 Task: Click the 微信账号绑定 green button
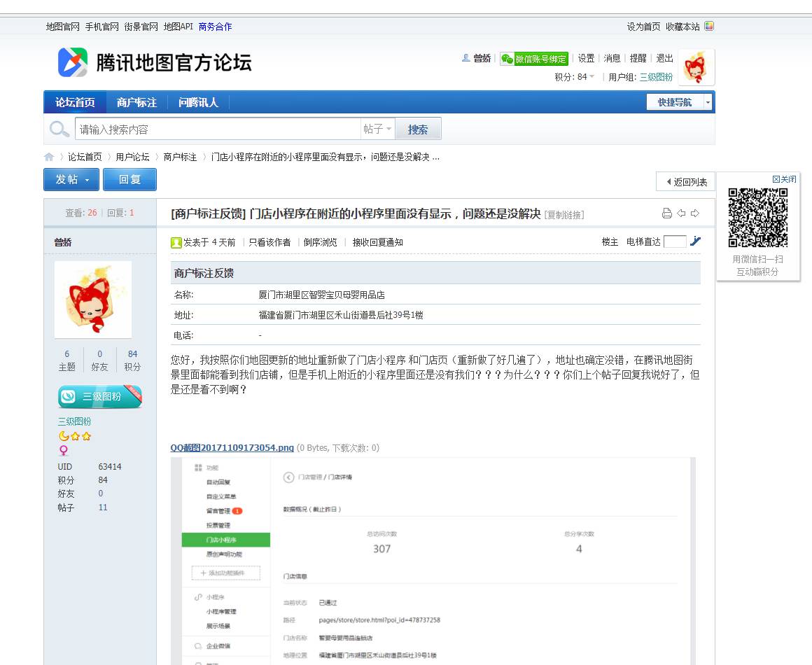tap(534, 59)
